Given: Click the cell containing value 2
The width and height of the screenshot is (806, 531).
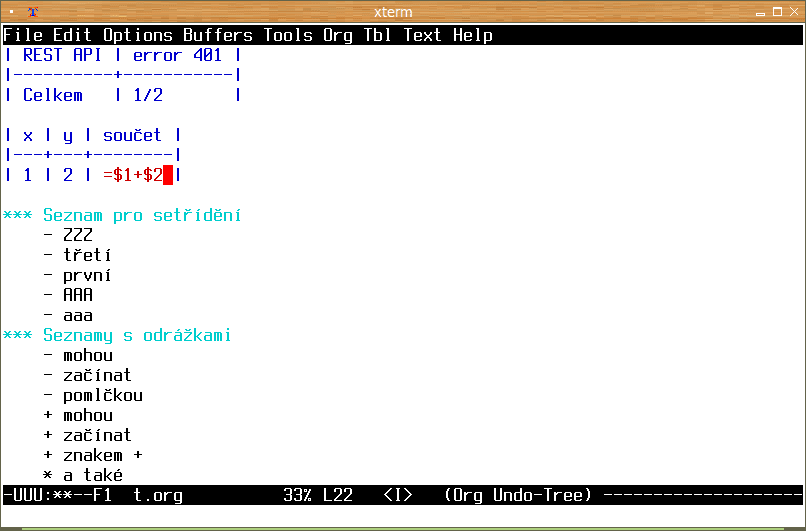Looking at the screenshot, I should pos(68,175).
